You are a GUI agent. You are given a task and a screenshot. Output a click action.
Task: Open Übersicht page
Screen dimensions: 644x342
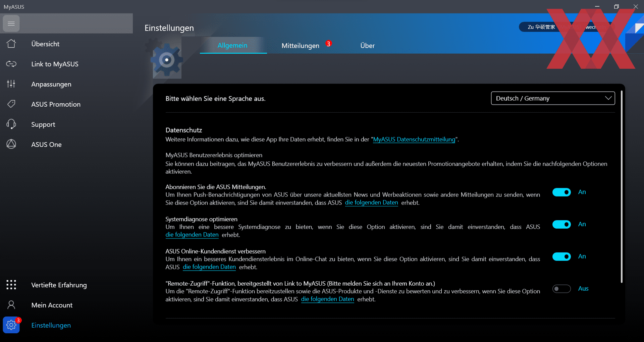click(45, 44)
